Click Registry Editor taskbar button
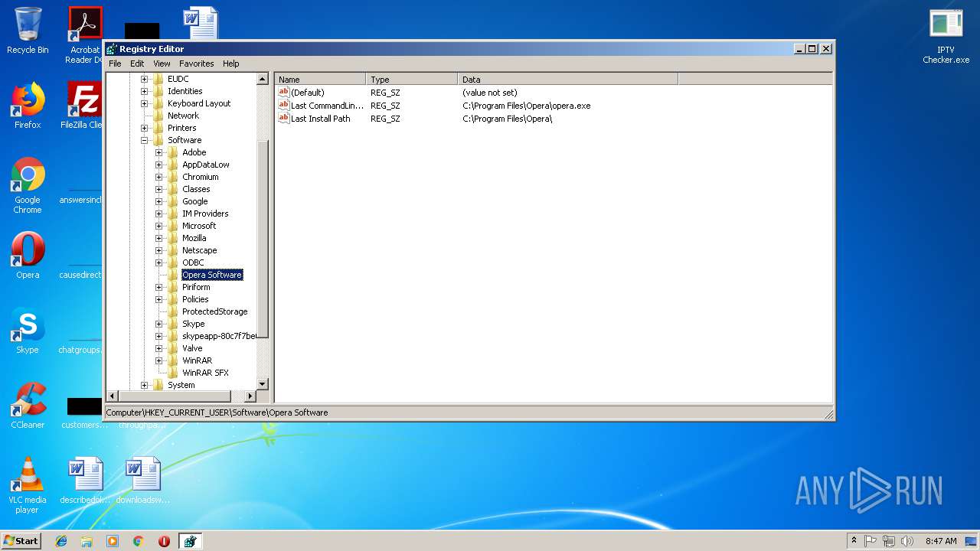980x551 pixels. (x=190, y=541)
